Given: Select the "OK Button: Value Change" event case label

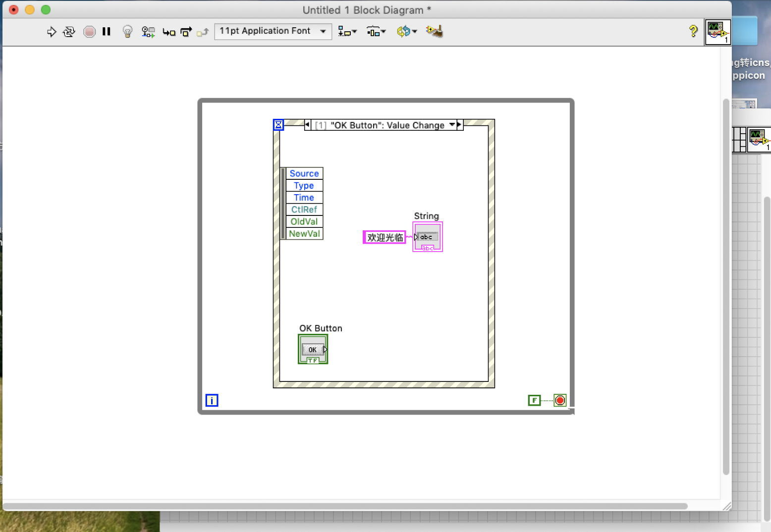Looking at the screenshot, I should [382, 125].
